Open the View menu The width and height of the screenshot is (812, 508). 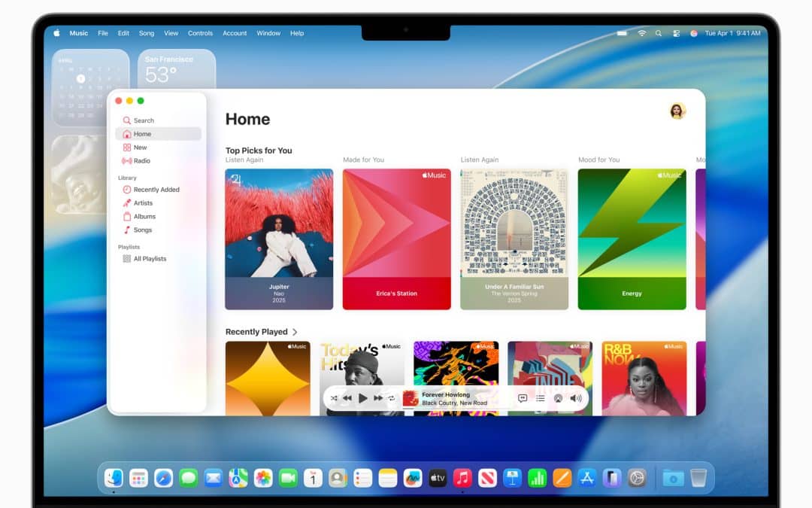click(x=171, y=32)
